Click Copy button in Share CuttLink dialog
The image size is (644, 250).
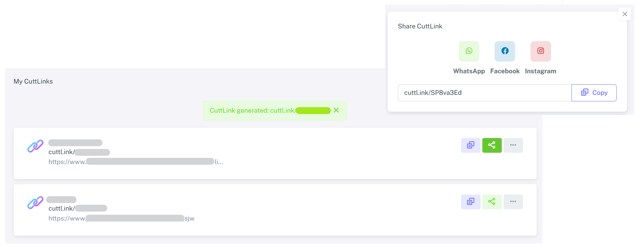pyautogui.click(x=594, y=93)
